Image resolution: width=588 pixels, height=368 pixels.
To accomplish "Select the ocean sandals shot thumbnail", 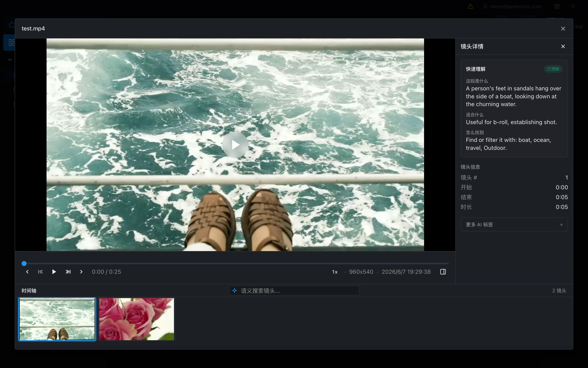I will point(57,319).
